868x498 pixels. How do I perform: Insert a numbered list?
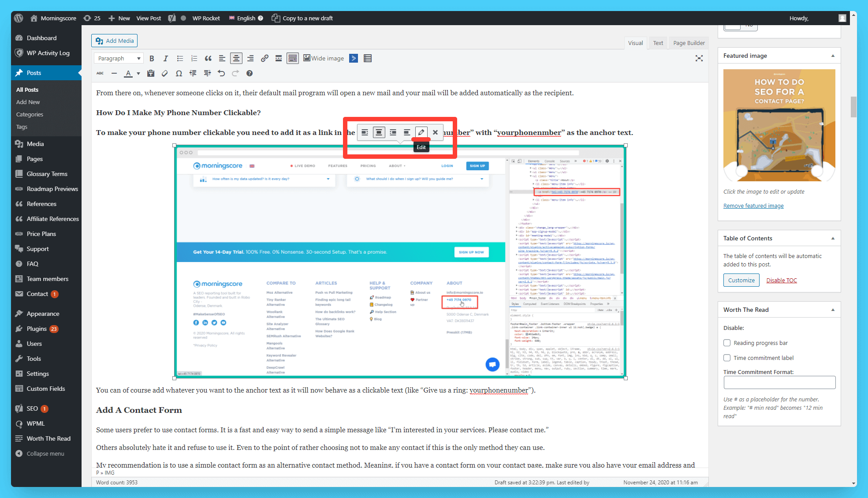coord(194,59)
